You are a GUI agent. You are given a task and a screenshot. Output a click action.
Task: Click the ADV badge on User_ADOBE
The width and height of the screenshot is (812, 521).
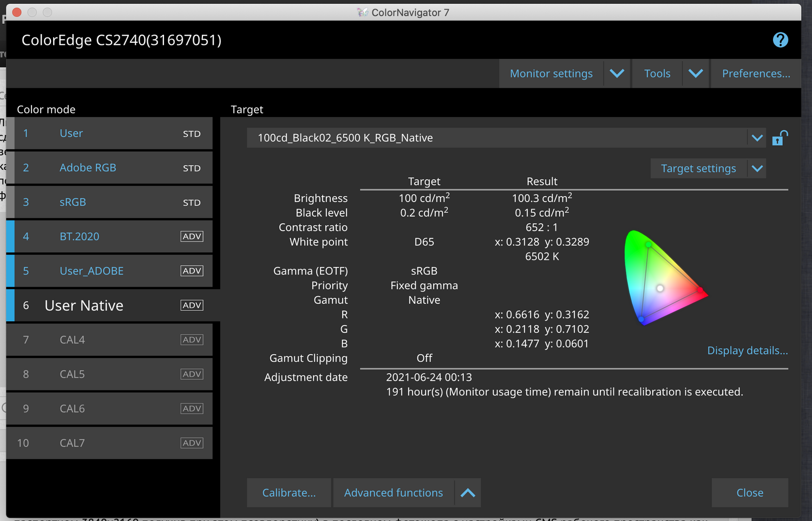192,271
